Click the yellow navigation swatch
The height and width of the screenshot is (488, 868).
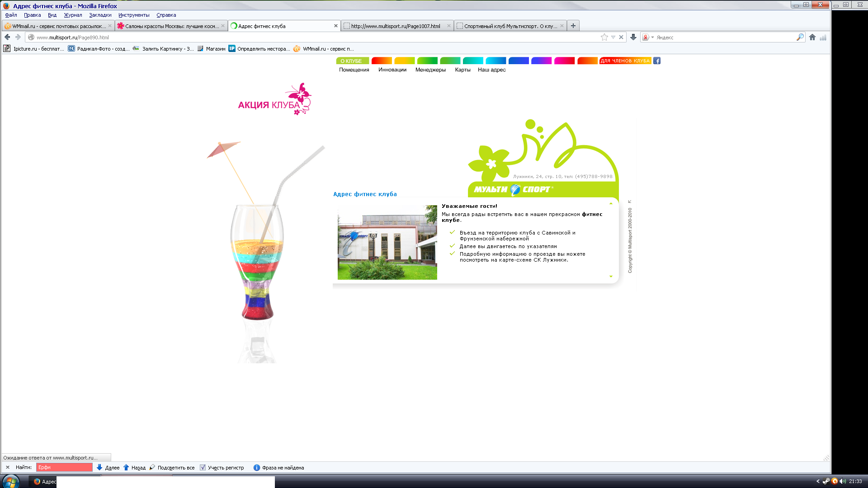[404, 61]
